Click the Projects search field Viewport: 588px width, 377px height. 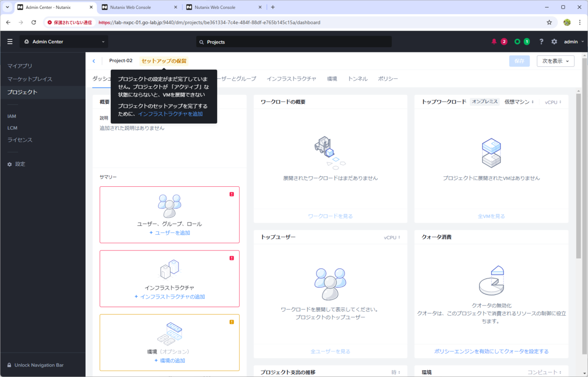click(294, 42)
